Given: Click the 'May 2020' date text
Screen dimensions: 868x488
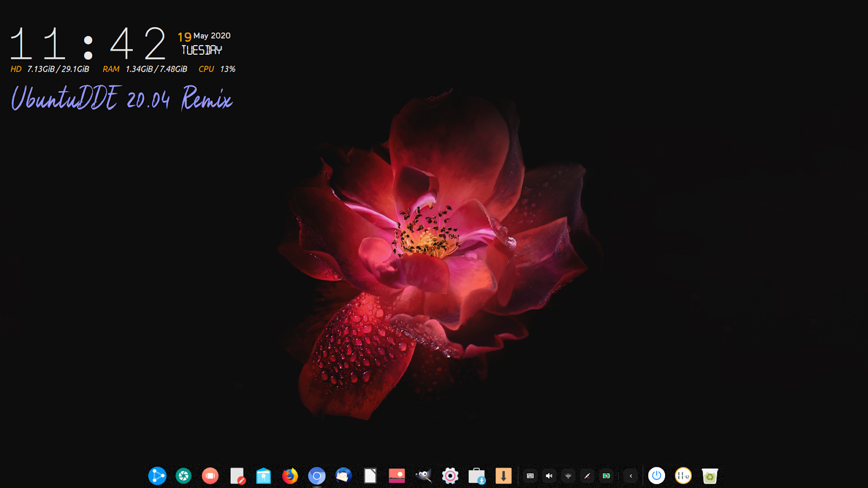Looking at the screenshot, I should (212, 36).
